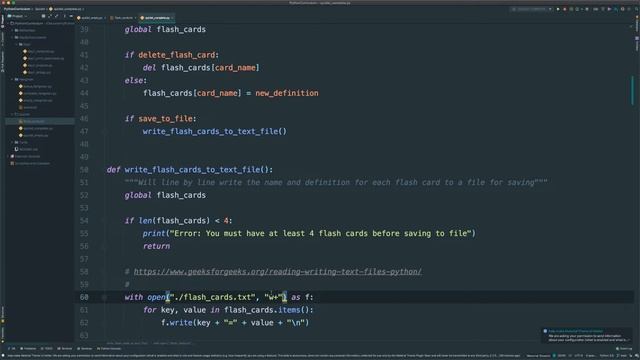Screen dimensions: 640x360
Task: Hide the Project tool window
Action: pos(71,16)
